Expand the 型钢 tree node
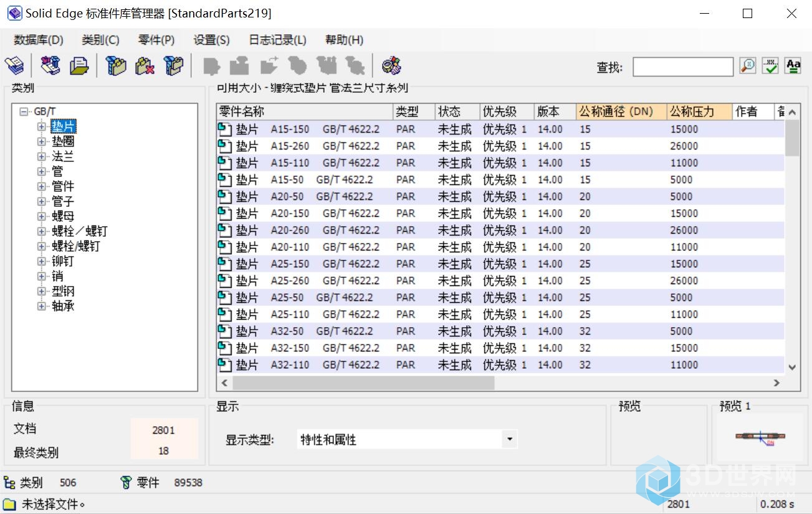Viewport: 812px width, 514px height. click(x=42, y=291)
